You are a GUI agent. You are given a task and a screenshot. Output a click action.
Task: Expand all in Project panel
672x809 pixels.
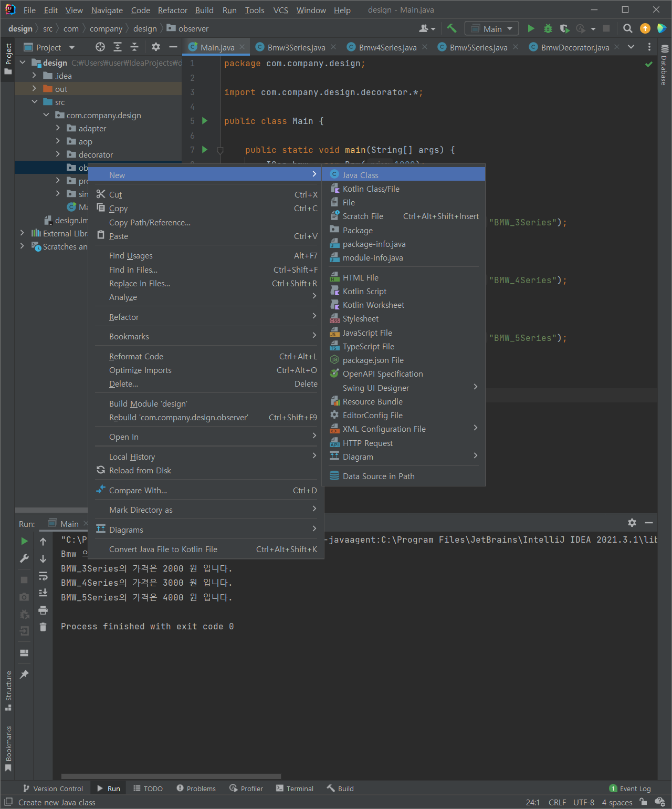pyautogui.click(x=118, y=47)
